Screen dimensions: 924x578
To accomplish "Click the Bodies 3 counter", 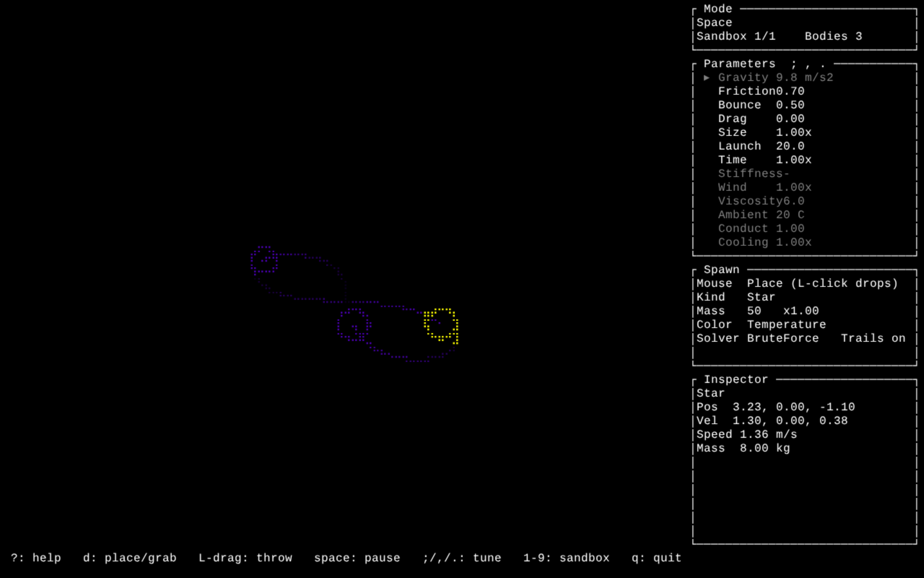I will click(x=833, y=36).
